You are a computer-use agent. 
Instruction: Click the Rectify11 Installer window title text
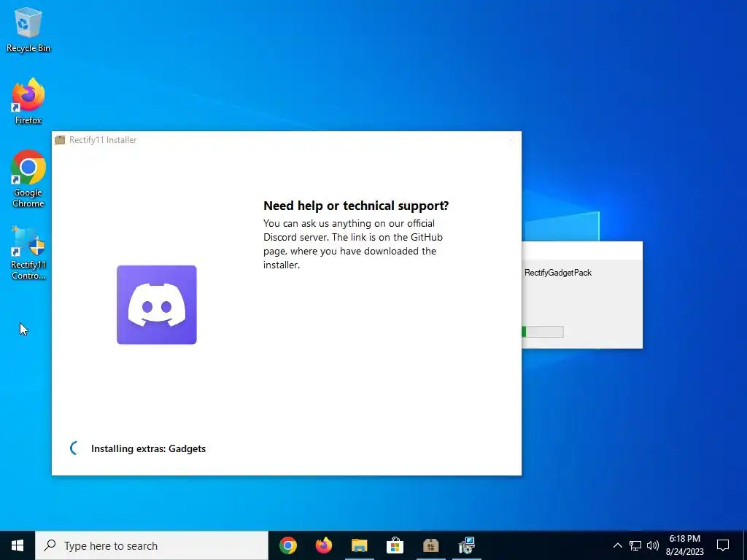(x=103, y=140)
